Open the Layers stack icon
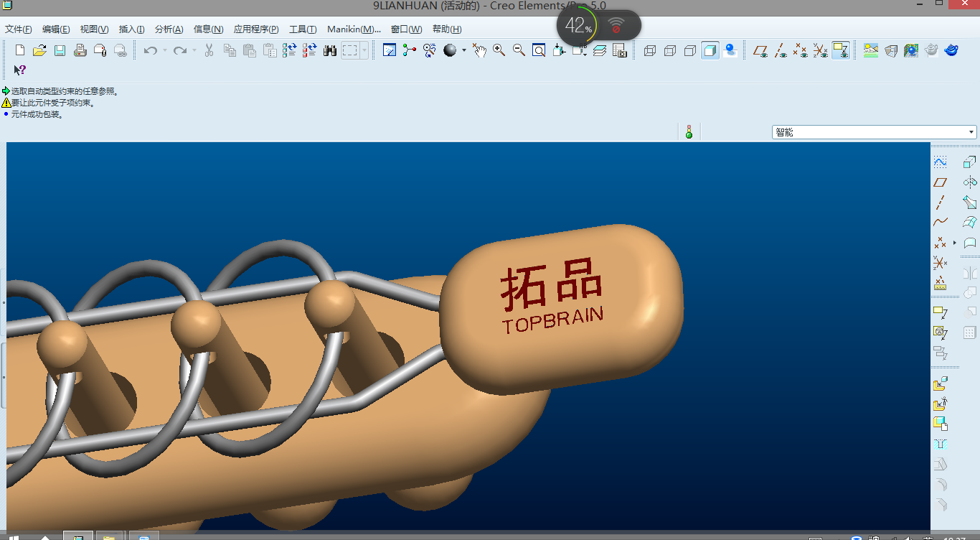 [600, 50]
